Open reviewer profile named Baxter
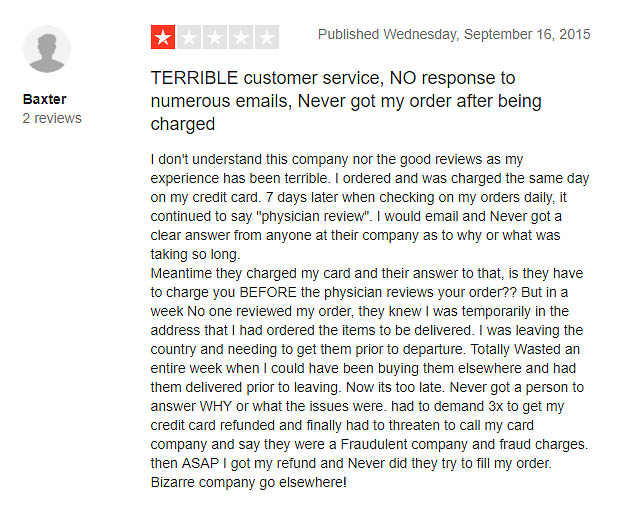 pos(44,99)
